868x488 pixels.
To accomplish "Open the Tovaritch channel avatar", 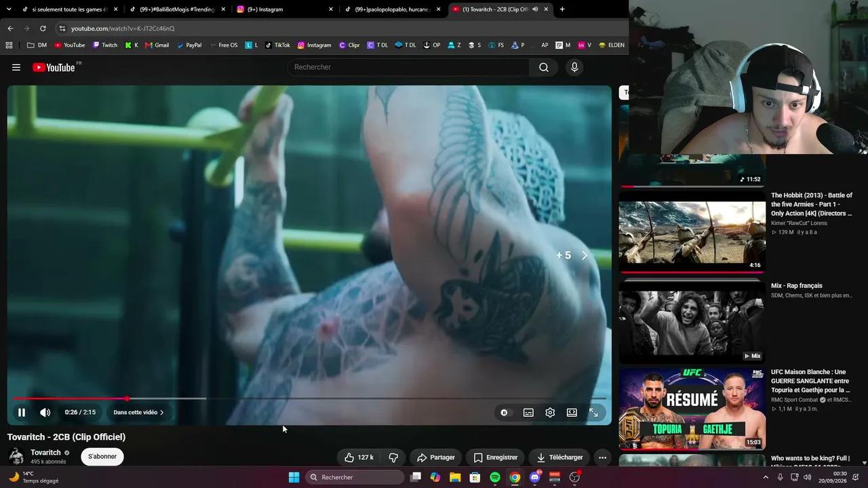I will click(x=16, y=457).
